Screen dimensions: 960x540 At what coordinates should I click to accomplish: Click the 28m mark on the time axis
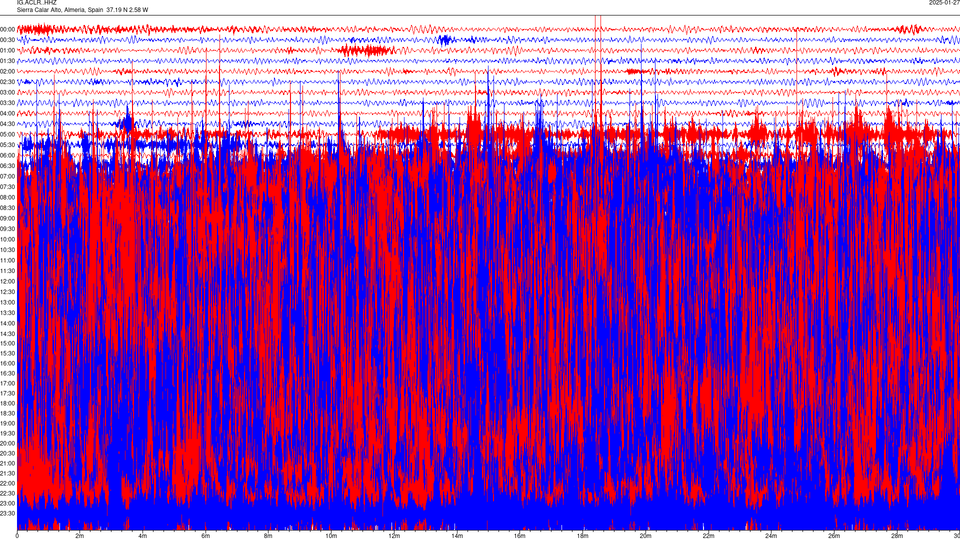[x=896, y=536]
